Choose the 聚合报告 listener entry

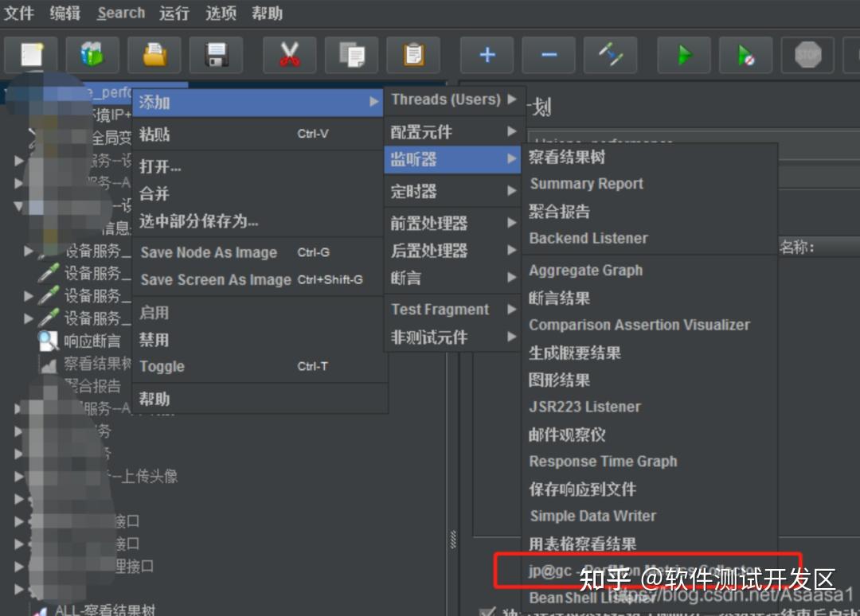point(559,211)
